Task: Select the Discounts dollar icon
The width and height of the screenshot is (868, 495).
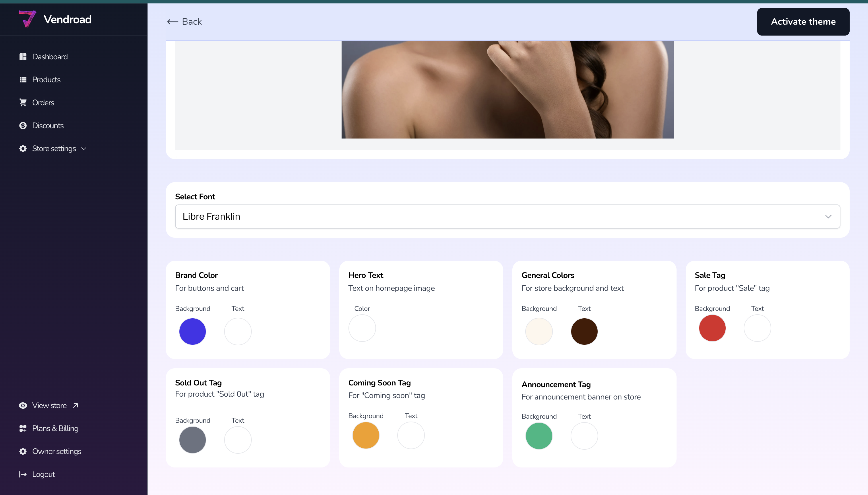Action: point(23,125)
